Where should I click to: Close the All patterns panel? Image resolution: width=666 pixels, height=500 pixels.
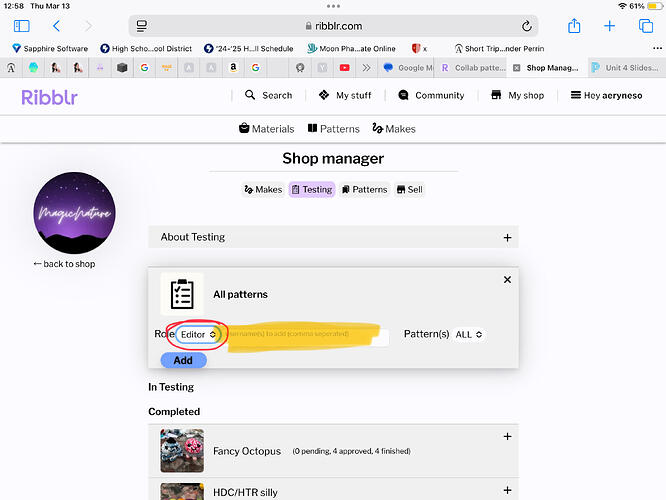(507, 280)
